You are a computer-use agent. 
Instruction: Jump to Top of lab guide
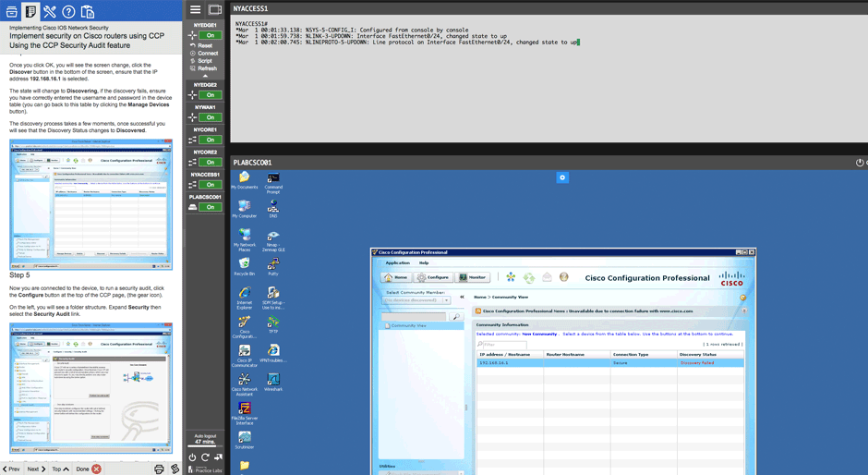click(x=60, y=469)
